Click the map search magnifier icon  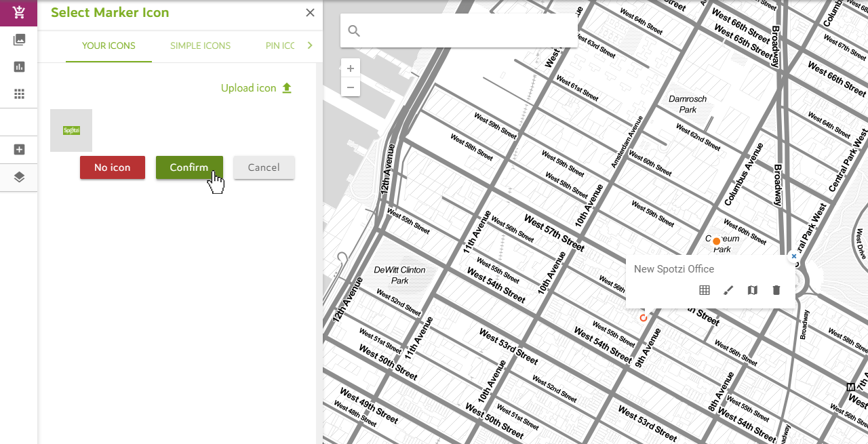(354, 31)
